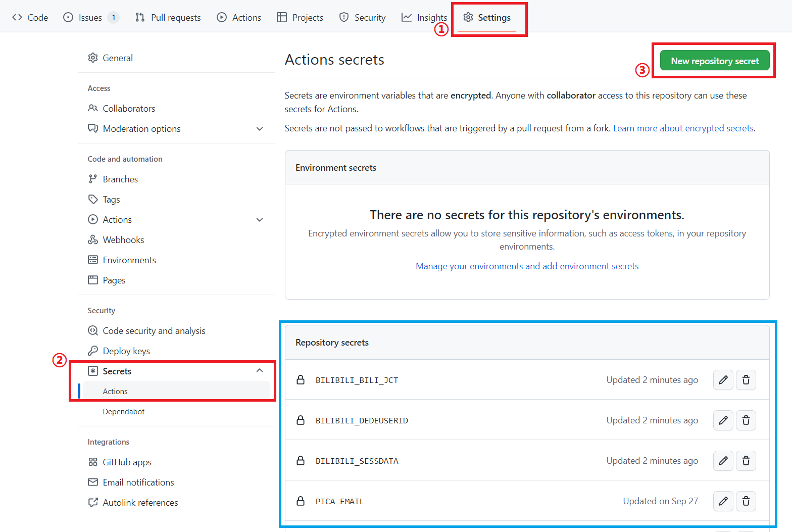Viewport: 792px width, 532px height.
Task: Click the Collaborators people icon
Action: [x=93, y=108]
